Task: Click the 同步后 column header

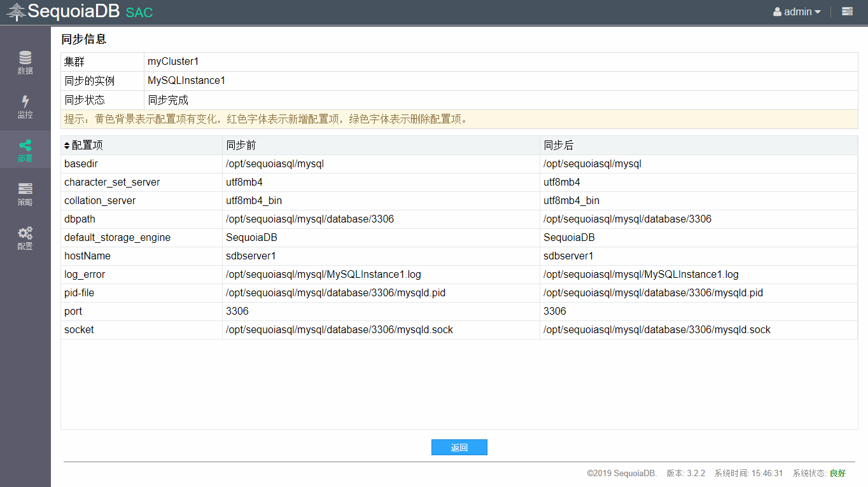Action: tap(558, 146)
